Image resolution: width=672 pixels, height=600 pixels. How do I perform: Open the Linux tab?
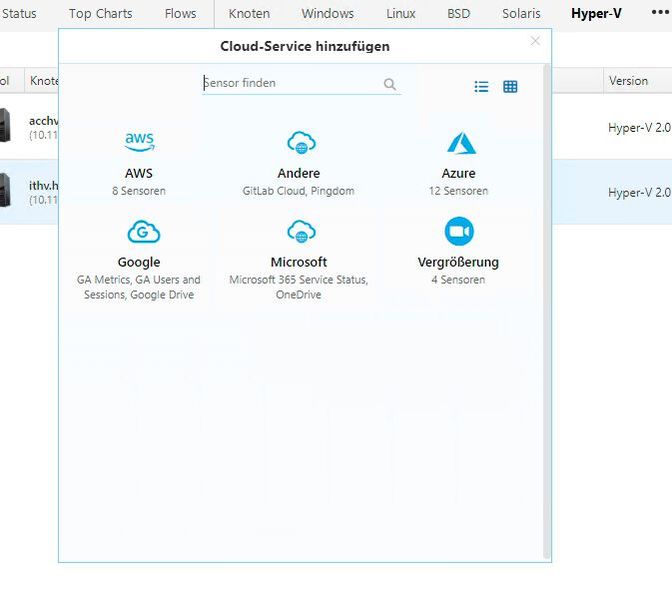401,14
